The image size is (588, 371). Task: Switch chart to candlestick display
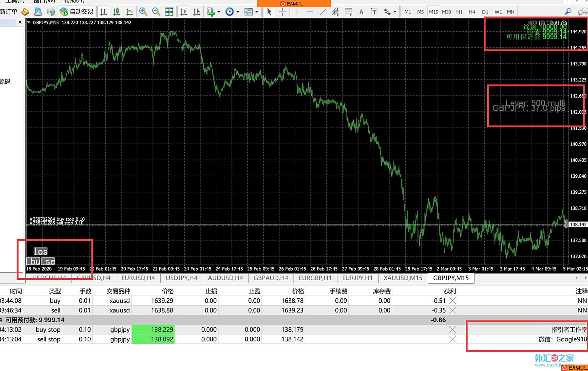pos(116,12)
